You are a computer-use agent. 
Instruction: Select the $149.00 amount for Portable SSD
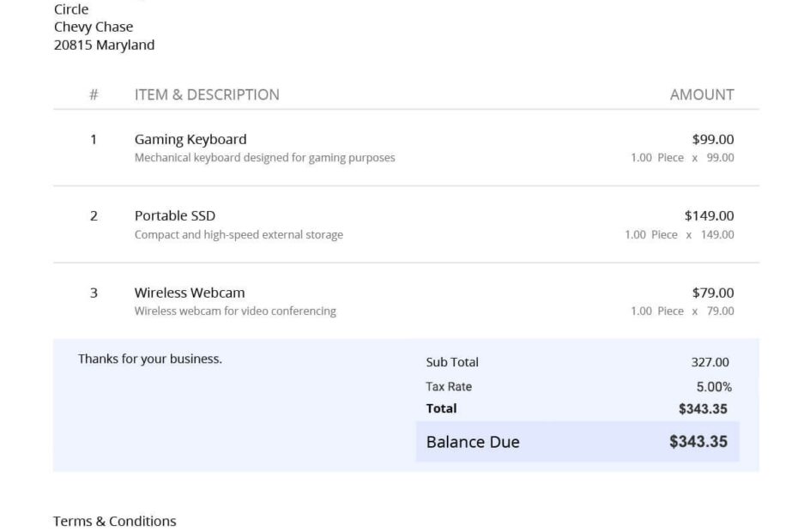pyautogui.click(x=709, y=215)
